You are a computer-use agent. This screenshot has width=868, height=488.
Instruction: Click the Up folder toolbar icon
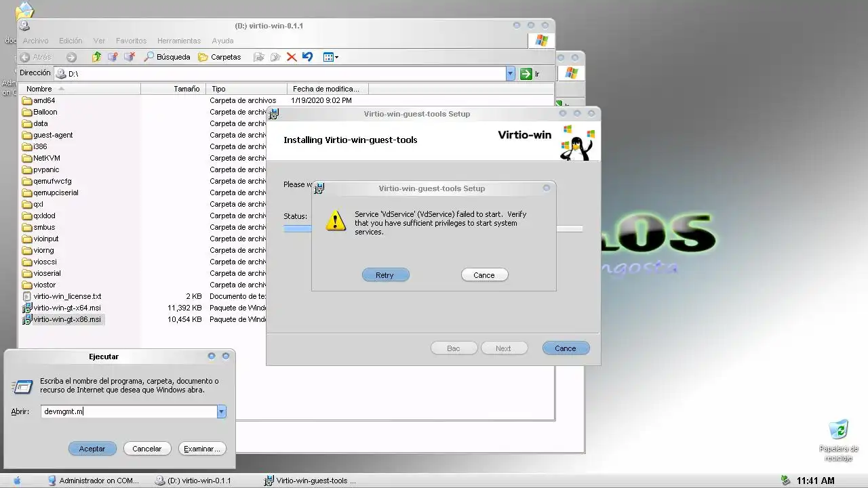96,57
